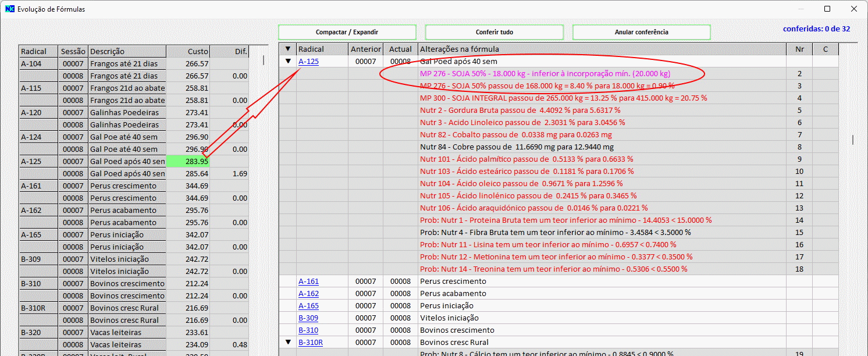The image size is (868, 356).
Task: Click the right panel vertical scrollbar
Action: point(853,140)
